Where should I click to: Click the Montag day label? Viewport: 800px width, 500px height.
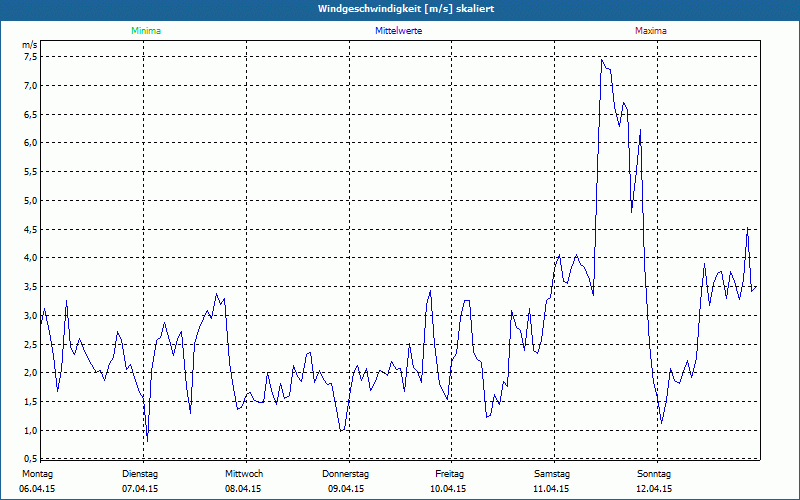(x=37, y=474)
